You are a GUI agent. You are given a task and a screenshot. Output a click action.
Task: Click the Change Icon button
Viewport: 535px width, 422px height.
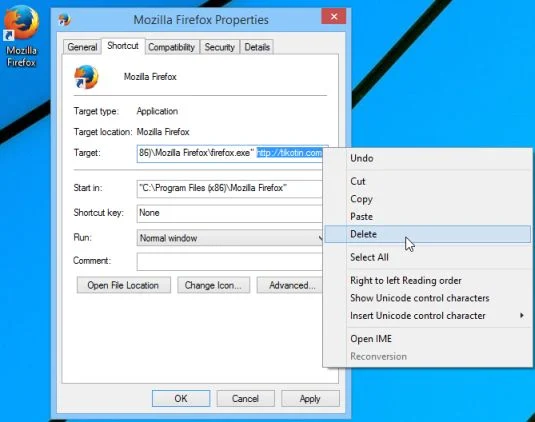point(213,285)
